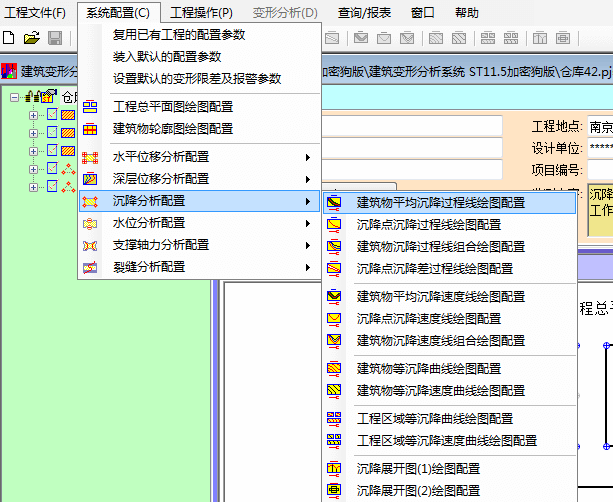Toggle the third checkbox in project tree
613x502 pixels.
[53, 151]
